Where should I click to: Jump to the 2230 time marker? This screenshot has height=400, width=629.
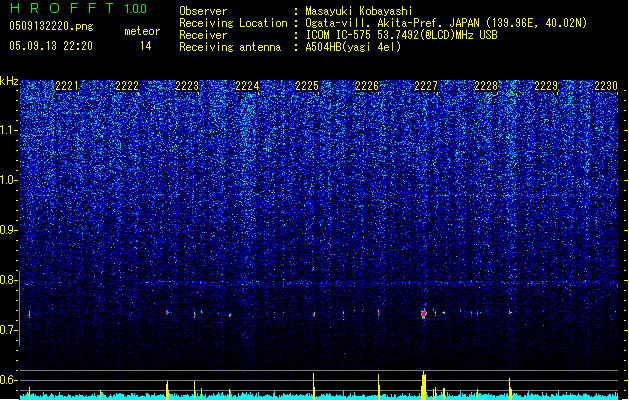606,86
